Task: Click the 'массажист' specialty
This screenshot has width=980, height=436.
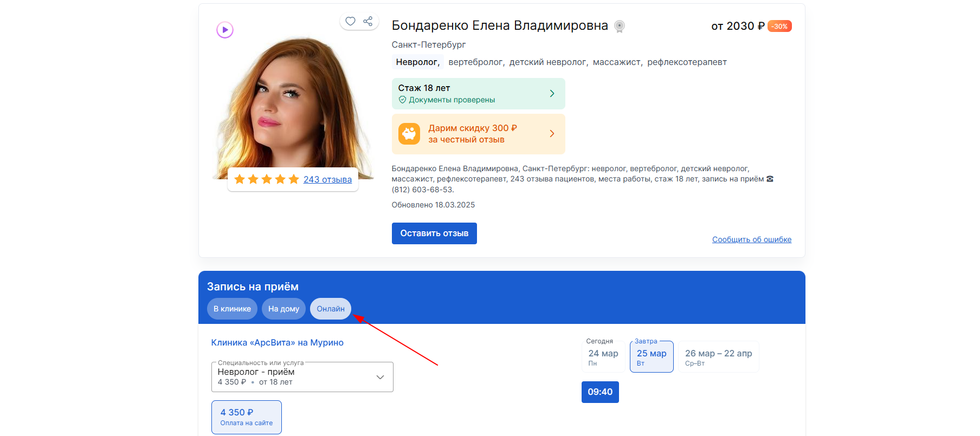Action: 617,62
